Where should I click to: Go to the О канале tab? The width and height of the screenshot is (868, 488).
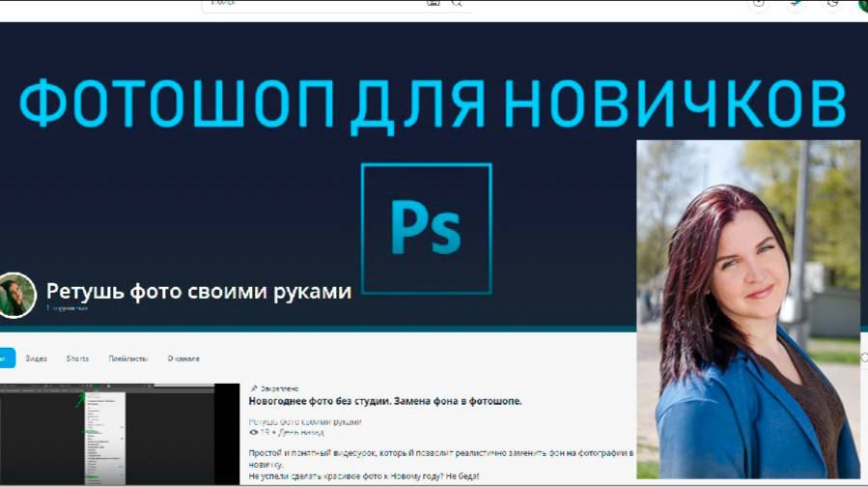click(x=183, y=359)
